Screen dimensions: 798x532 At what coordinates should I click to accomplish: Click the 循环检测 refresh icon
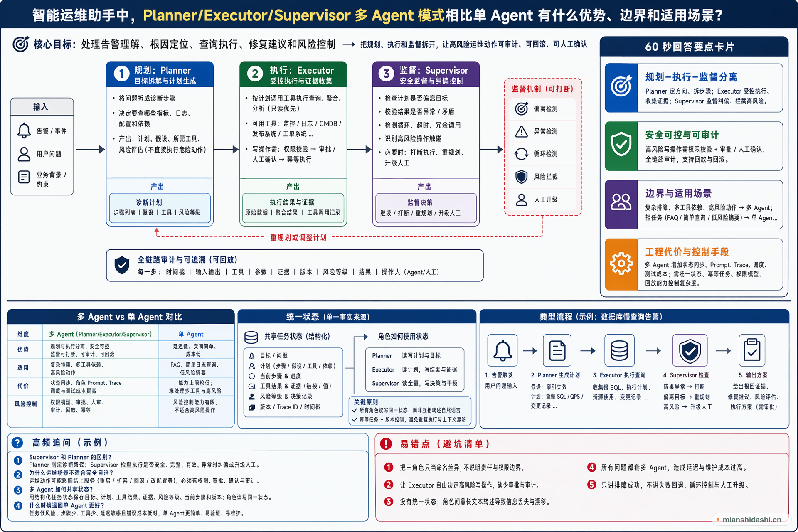click(x=521, y=154)
